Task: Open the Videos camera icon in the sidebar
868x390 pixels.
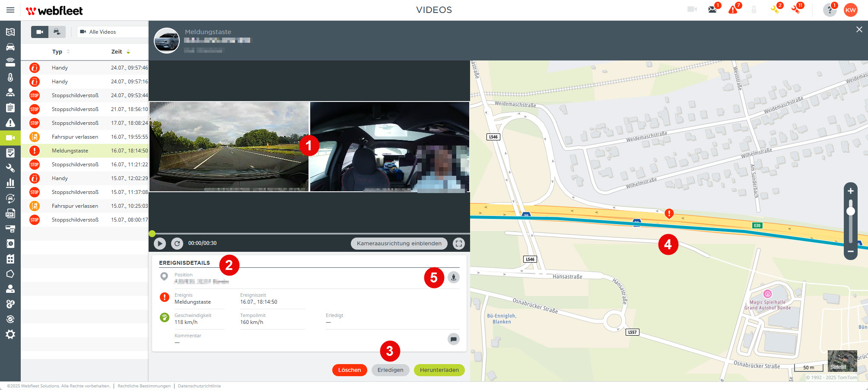Action: tap(10, 137)
